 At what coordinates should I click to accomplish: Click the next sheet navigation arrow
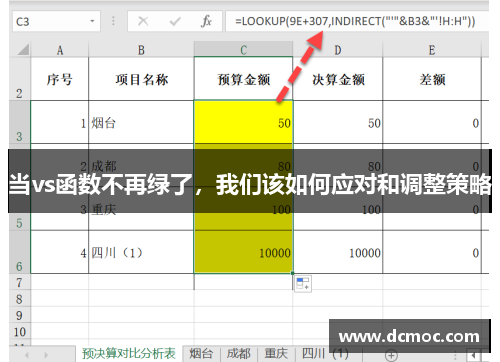tap(46, 355)
